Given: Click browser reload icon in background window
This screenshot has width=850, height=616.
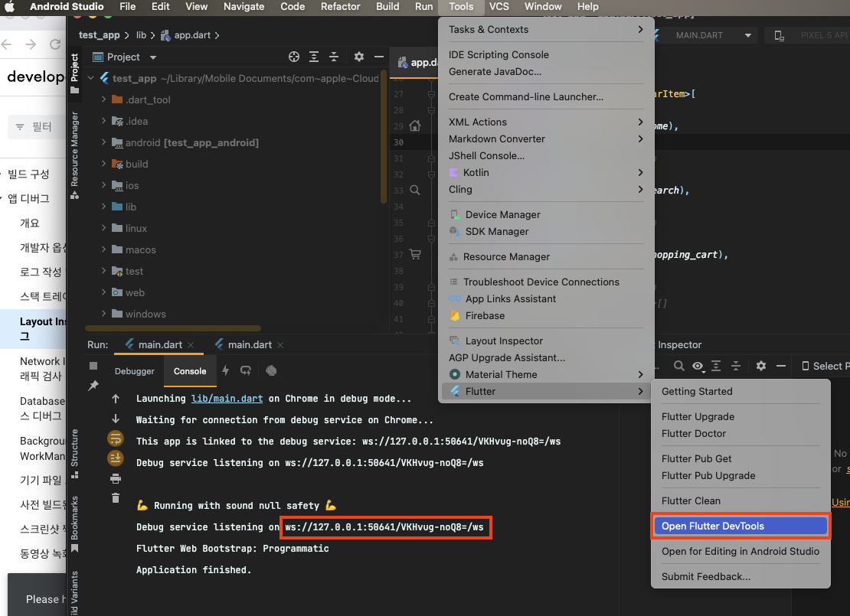Looking at the screenshot, I should 54,44.
